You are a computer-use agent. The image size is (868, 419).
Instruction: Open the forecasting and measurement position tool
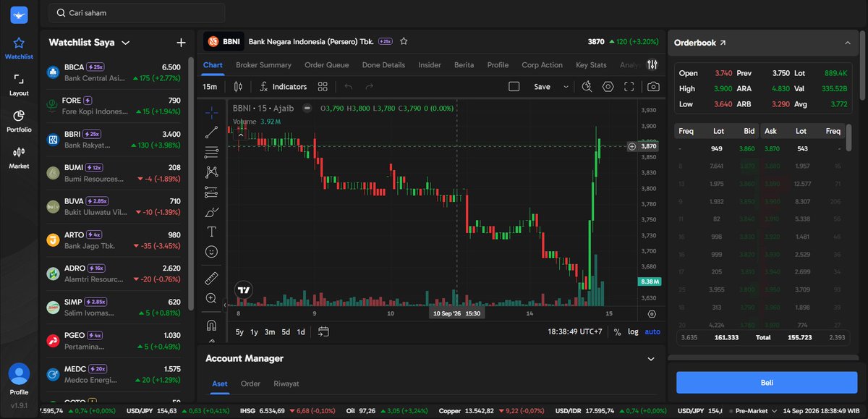(211, 192)
